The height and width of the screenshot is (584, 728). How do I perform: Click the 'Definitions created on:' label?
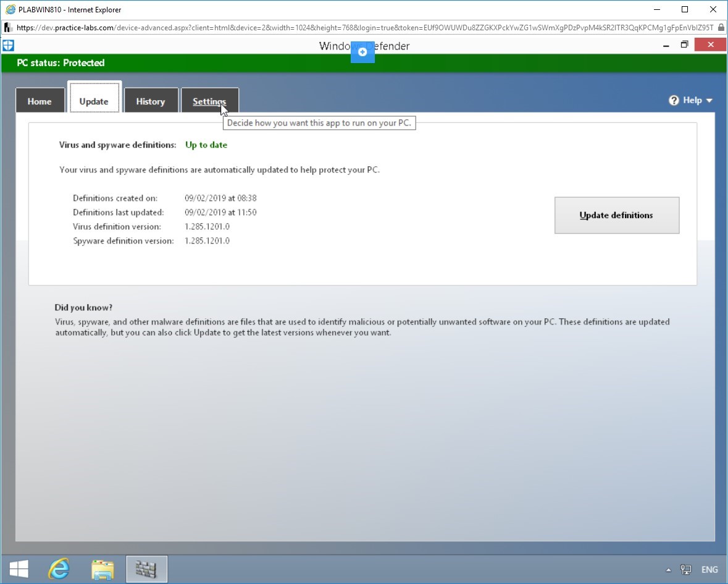pos(115,198)
